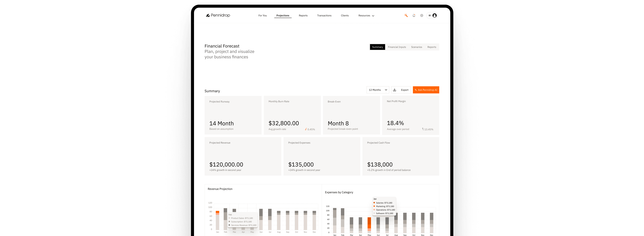Screen dimensions: 644x236
Task: Click 'Software: $73,180' tooltip entry
Action: (384, 213)
